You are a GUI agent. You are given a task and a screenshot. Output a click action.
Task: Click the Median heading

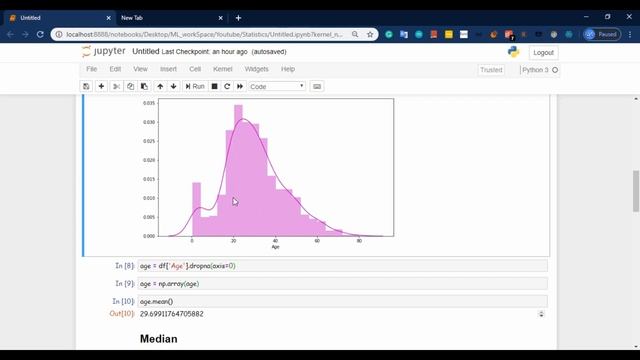[158, 339]
